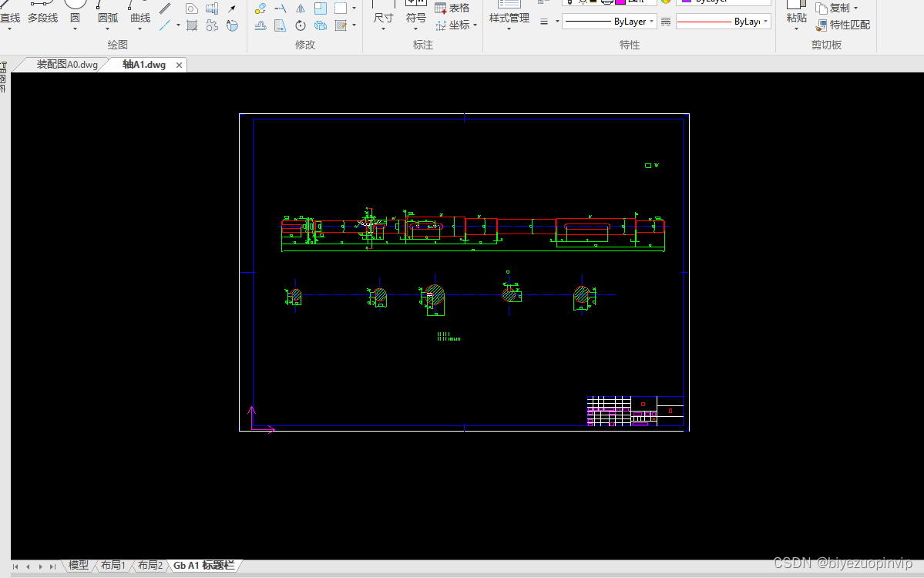Click the blue scale square icon

(x=321, y=8)
